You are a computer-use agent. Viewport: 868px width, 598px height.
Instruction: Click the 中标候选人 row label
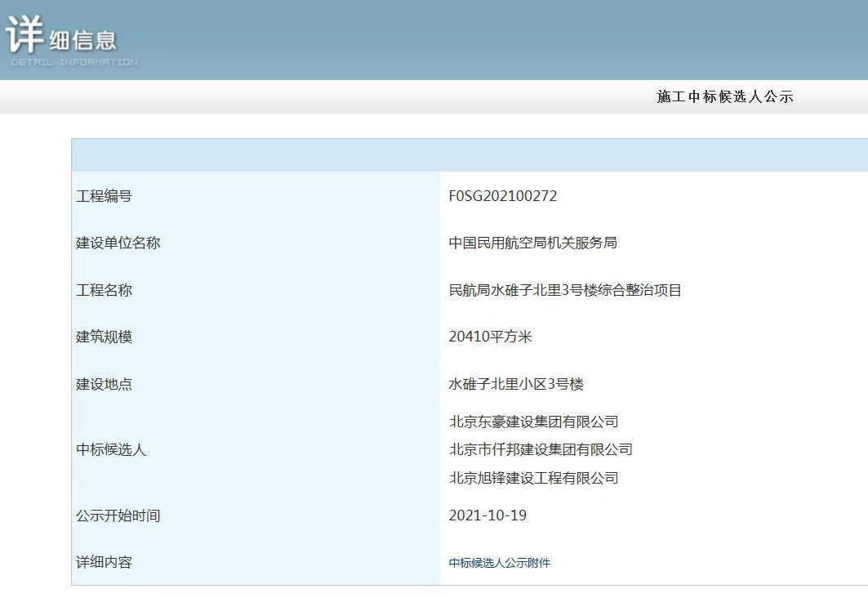[x=111, y=449]
